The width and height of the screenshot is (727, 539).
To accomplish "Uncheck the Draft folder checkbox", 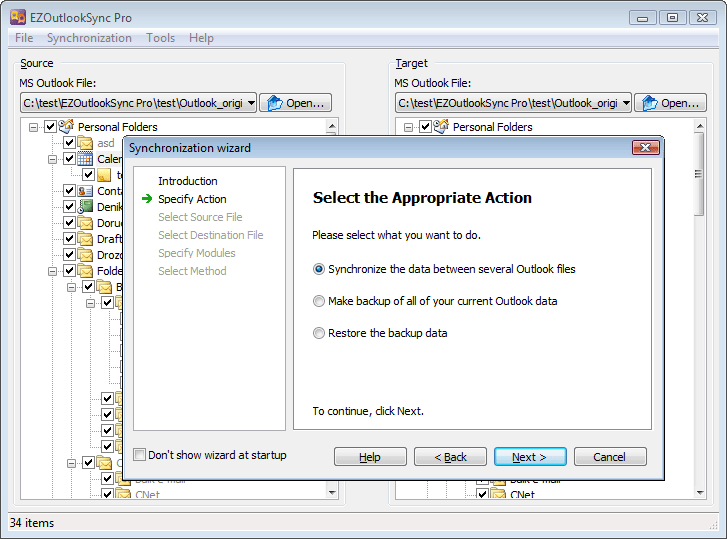I will coord(69,239).
